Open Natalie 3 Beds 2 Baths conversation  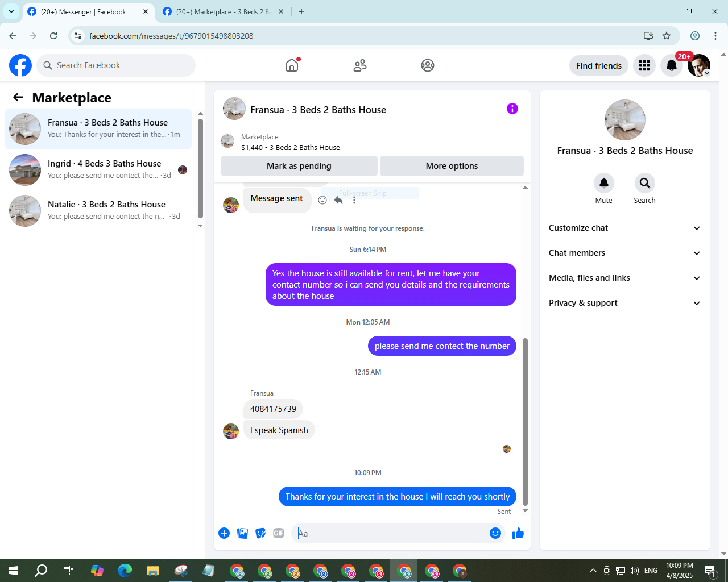(98, 211)
